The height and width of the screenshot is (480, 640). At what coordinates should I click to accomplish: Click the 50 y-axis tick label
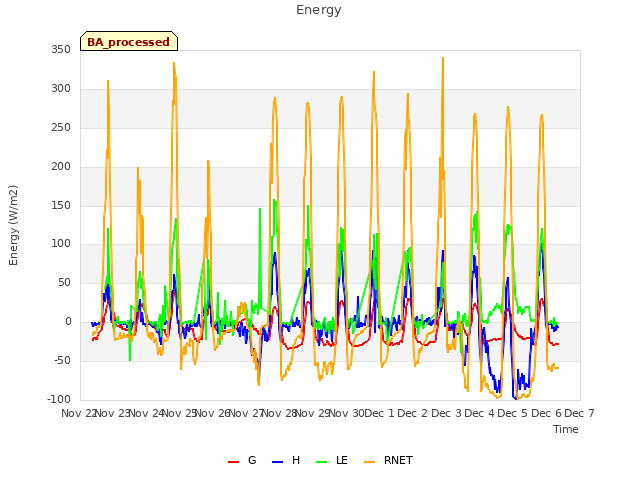point(64,282)
